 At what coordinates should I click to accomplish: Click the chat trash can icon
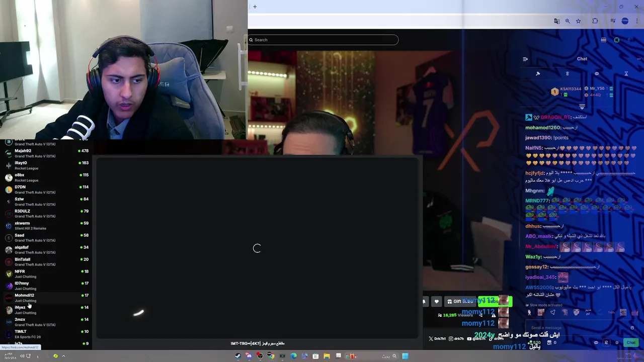pyautogui.click(x=568, y=73)
